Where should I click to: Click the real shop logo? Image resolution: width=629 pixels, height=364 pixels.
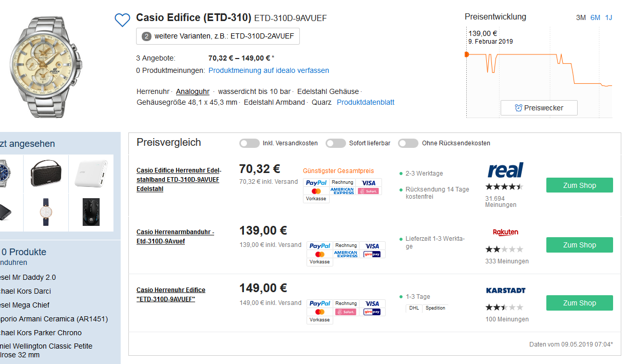click(505, 170)
